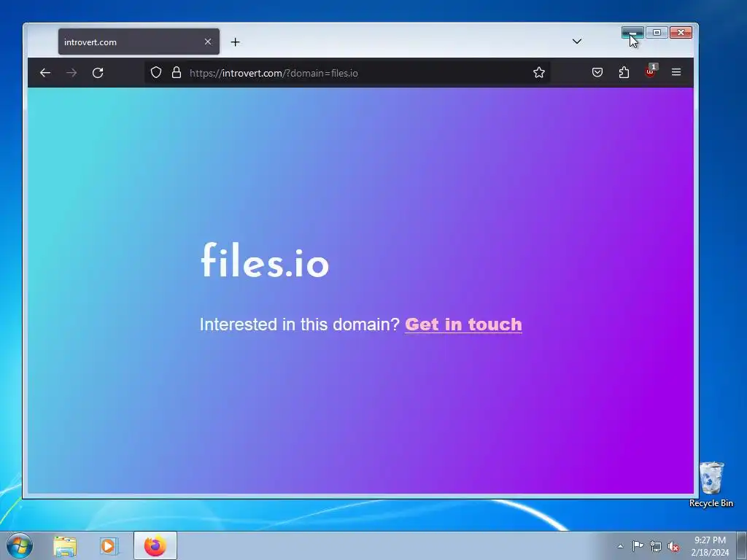This screenshot has height=560, width=747.
Task: Open the Extensions puzzle icon
Action: (624, 72)
